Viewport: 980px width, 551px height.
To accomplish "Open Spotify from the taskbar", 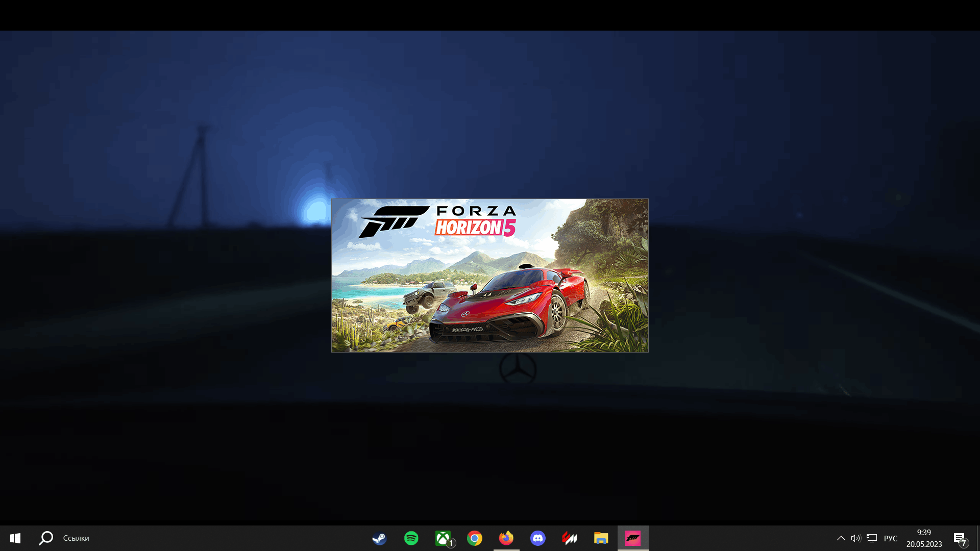I will coord(411,538).
